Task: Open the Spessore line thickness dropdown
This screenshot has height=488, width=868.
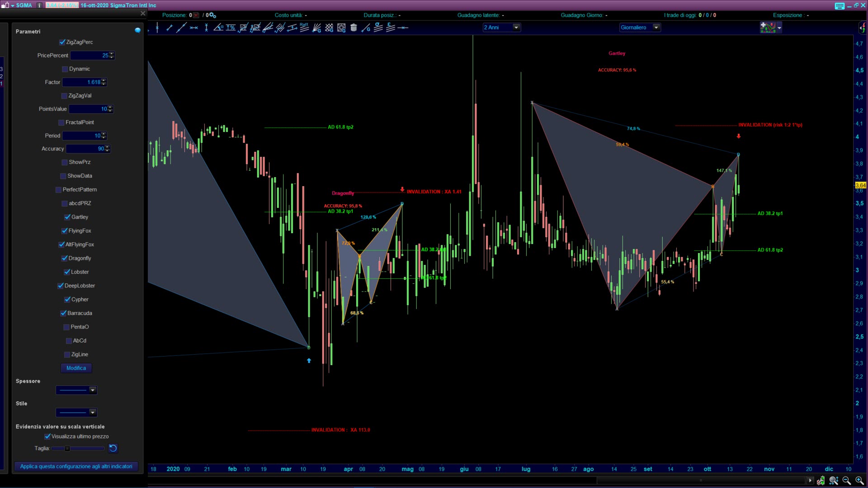Action: click(x=92, y=390)
